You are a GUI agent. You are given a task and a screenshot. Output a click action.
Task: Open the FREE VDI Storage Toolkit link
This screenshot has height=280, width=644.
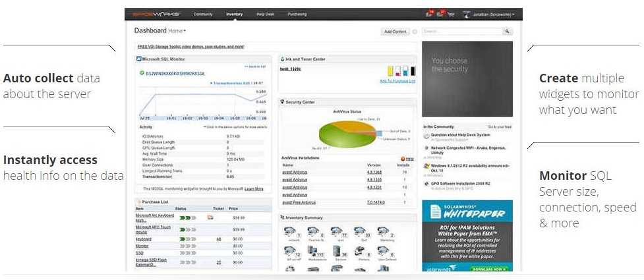click(191, 47)
